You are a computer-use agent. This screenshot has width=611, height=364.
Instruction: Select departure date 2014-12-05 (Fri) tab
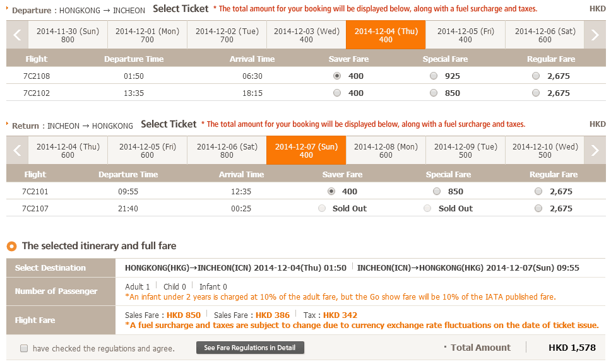(x=465, y=35)
